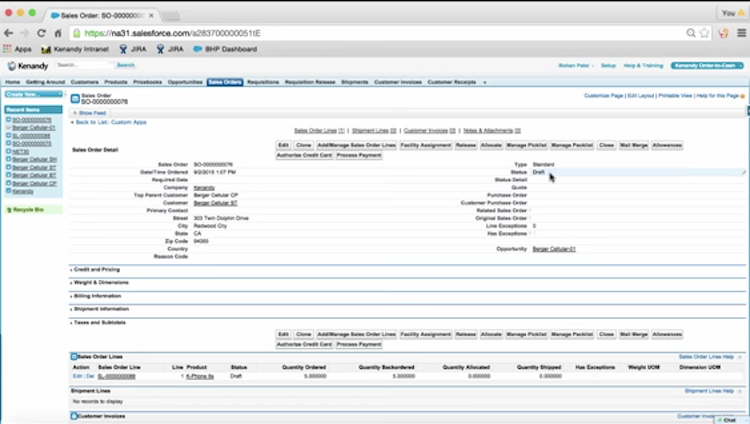Click the Sales Order icon beside the record title
Image resolution: width=750 pixels, height=424 pixels.
pyautogui.click(x=75, y=99)
